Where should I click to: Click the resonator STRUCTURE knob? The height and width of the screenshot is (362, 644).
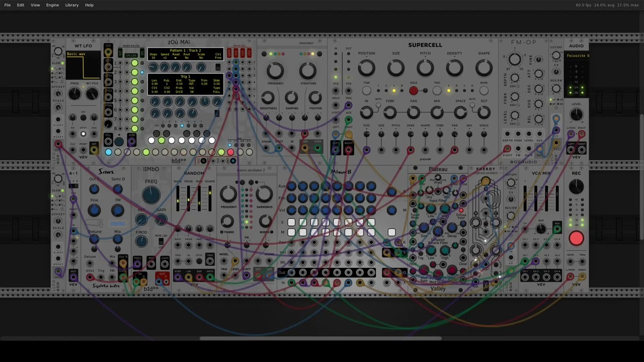pos(308,71)
